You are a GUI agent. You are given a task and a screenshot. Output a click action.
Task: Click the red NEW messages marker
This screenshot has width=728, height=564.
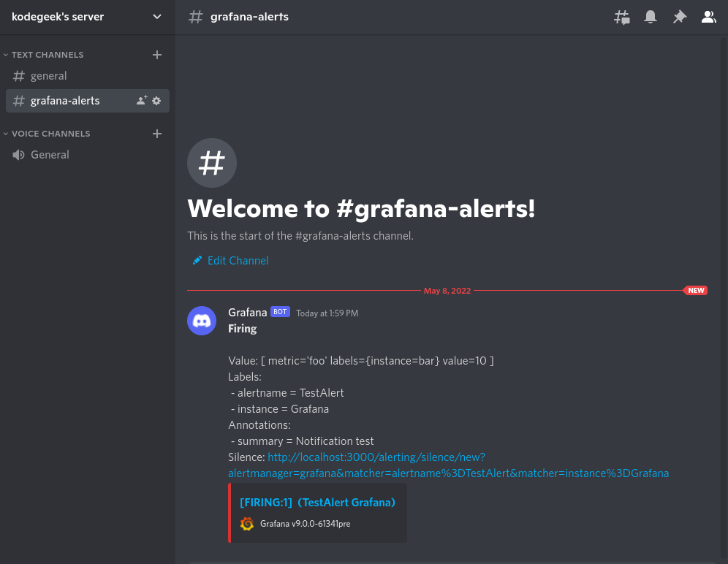pyautogui.click(x=695, y=291)
